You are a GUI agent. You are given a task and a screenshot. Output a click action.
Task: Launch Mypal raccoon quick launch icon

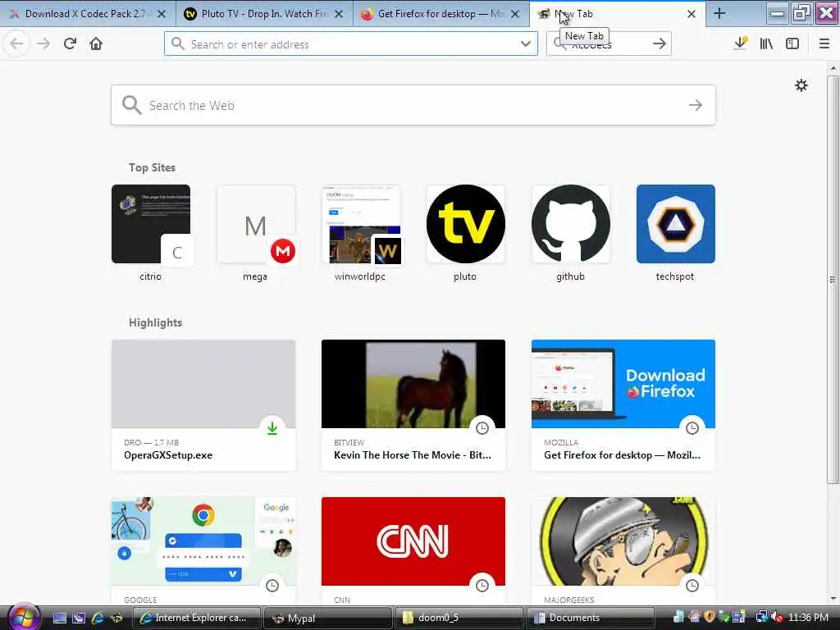pyautogui.click(x=116, y=618)
